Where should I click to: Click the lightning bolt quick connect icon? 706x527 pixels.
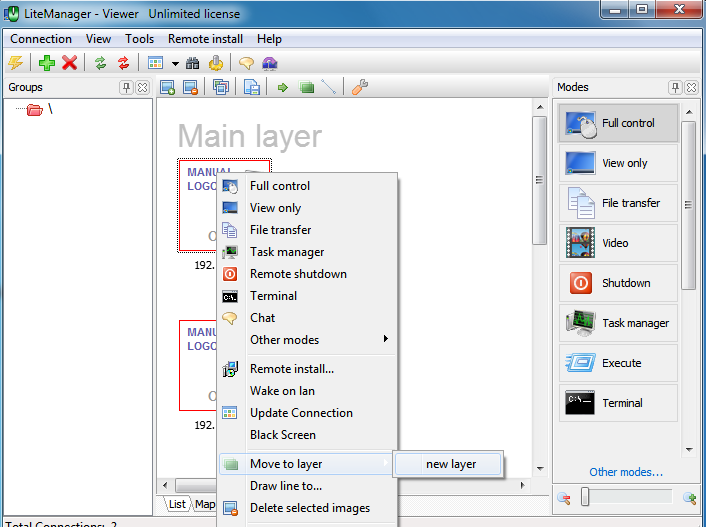pyautogui.click(x=15, y=63)
